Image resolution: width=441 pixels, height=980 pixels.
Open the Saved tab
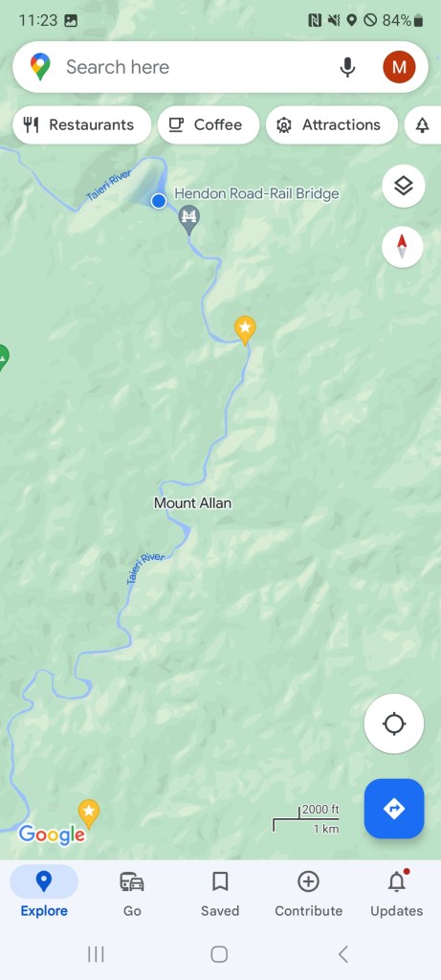click(x=220, y=894)
